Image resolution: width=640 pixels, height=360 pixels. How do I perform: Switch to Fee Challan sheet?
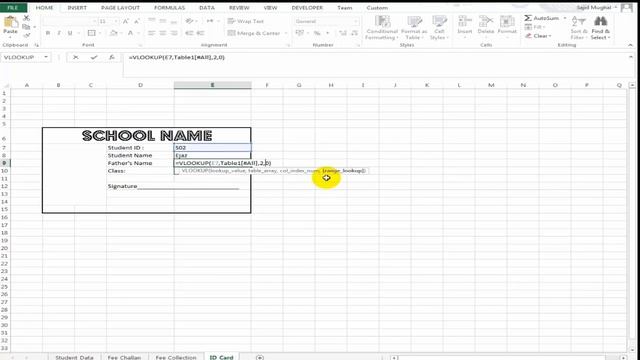point(124,357)
